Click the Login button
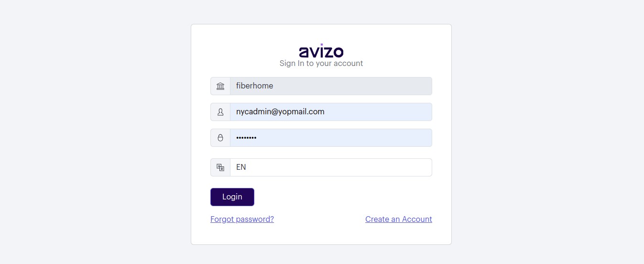 232,197
